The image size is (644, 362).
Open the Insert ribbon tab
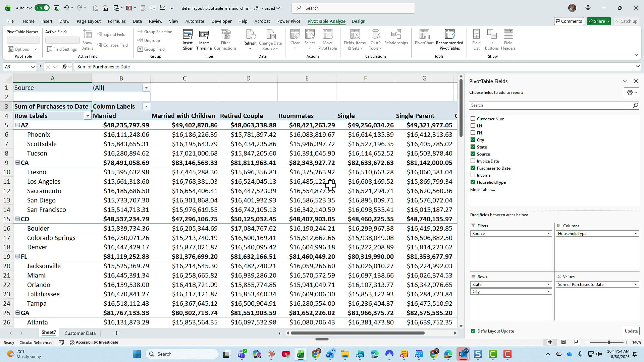(x=47, y=21)
